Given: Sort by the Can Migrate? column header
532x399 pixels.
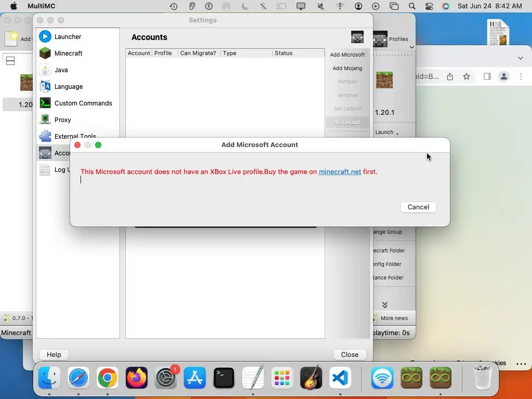Looking at the screenshot, I should [x=198, y=53].
